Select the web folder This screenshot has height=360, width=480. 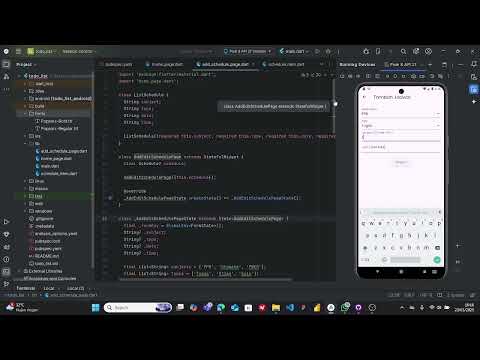coord(36,204)
